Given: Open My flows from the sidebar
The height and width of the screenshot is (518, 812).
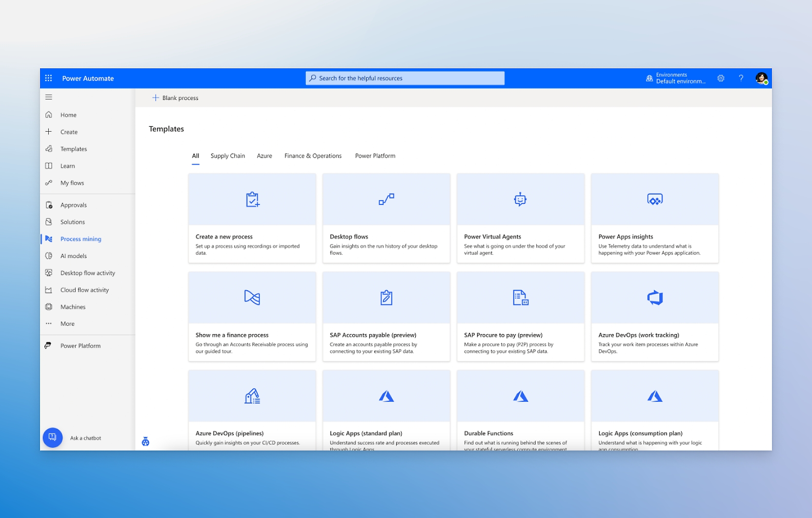Looking at the screenshot, I should point(72,183).
